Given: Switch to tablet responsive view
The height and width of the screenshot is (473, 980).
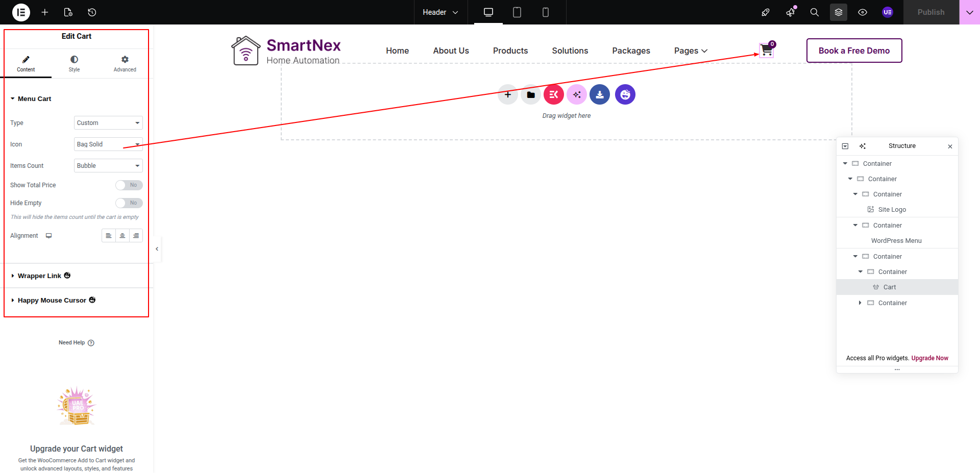Looking at the screenshot, I should [517, 12].
